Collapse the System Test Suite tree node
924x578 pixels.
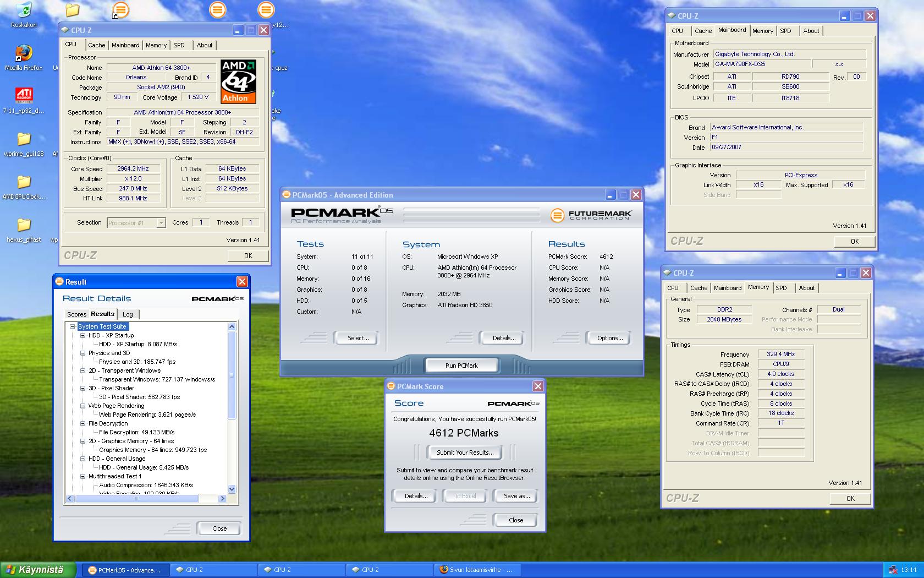(x=73, y=326)
